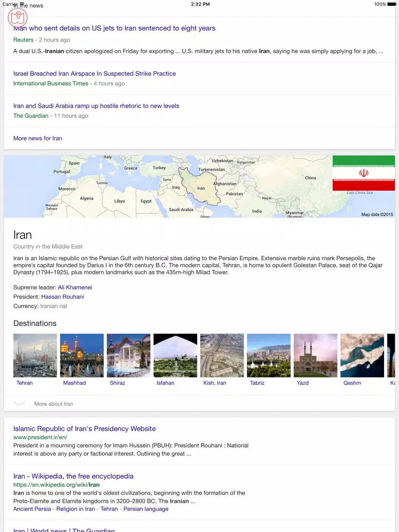399x532 pixels.
Task: Tap 'More news for Iran' link
Action: pyautogui.click(x=37, y=139)
